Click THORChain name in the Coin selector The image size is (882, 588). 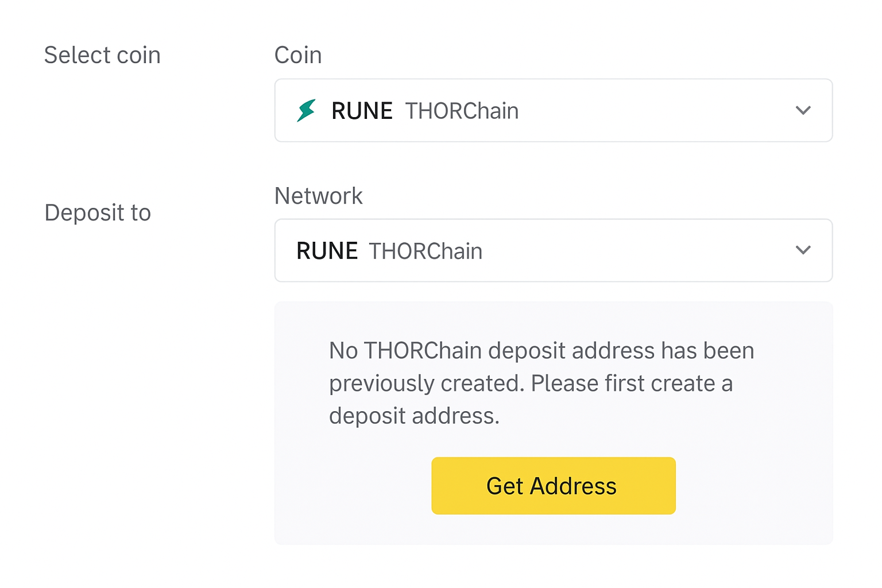462,111
